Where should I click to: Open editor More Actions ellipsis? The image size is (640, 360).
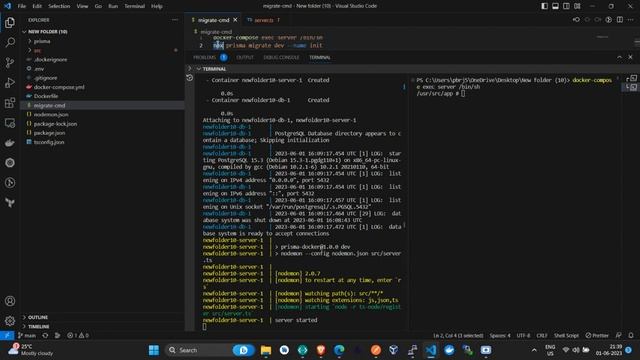click(x=631, y=20)
